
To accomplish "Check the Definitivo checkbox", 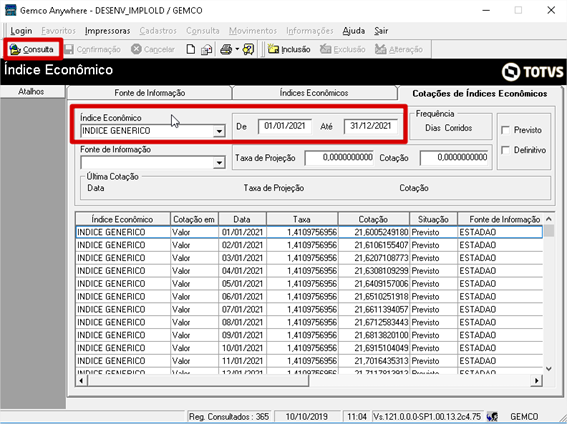I will pos(506,150).
